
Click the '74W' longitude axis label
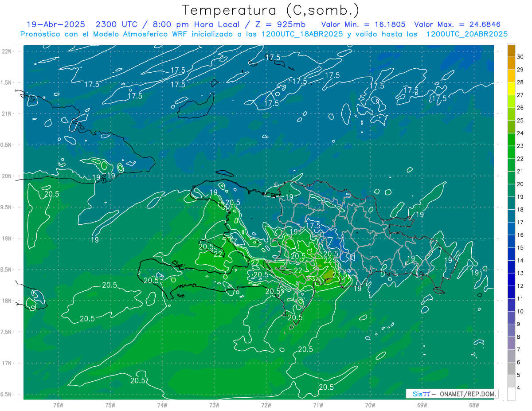click(x=162, y=405)
